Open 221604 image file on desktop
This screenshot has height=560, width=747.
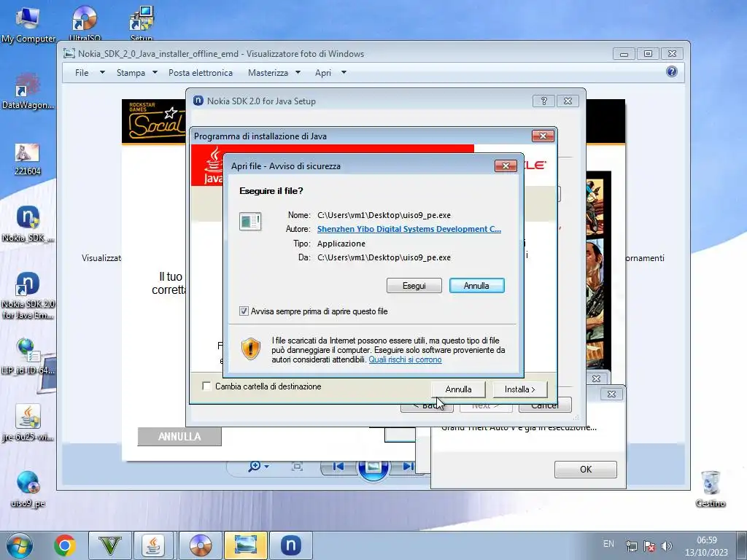27,160
